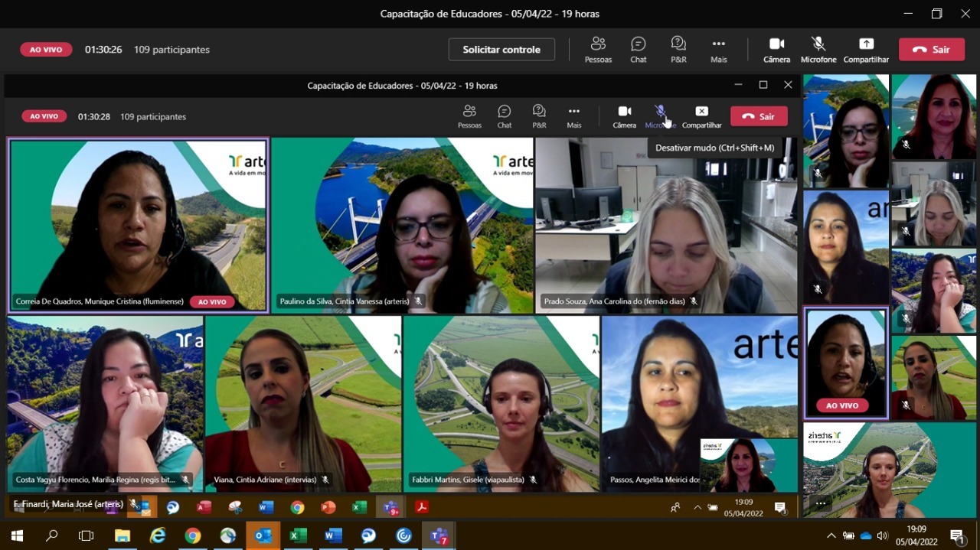Screen dimensions: 980x550
Task: Click the Windows Task View button
Action: (x=87, y=535)
